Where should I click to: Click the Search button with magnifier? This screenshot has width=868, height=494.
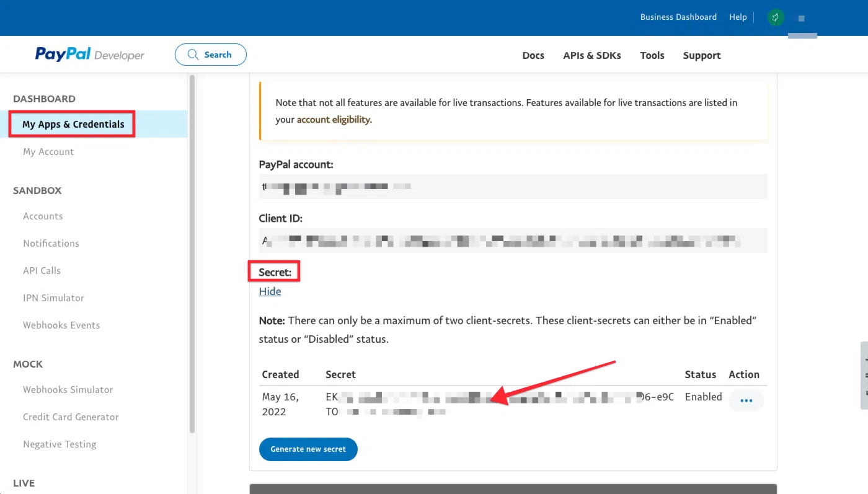click(210, 55)
